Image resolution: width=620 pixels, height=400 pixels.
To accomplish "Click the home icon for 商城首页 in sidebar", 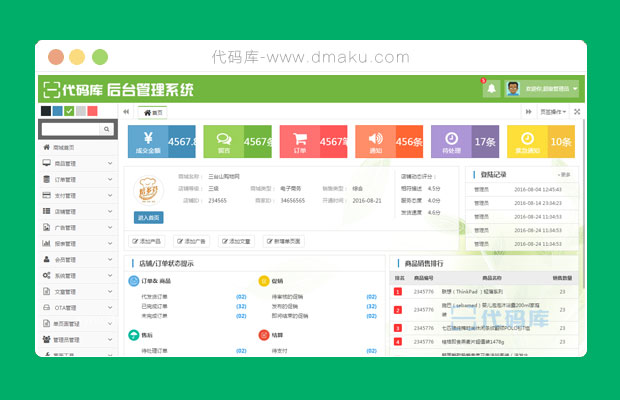I will (47, 147).
